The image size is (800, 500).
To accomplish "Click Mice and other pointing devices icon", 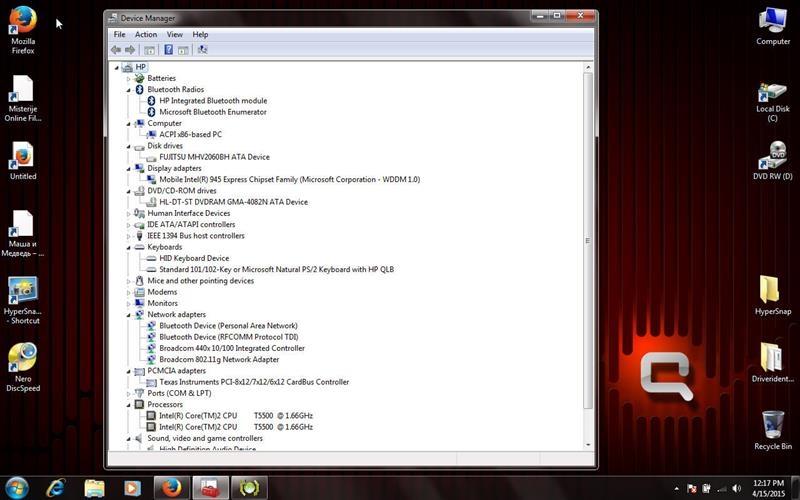I will [x=139, y=281].
